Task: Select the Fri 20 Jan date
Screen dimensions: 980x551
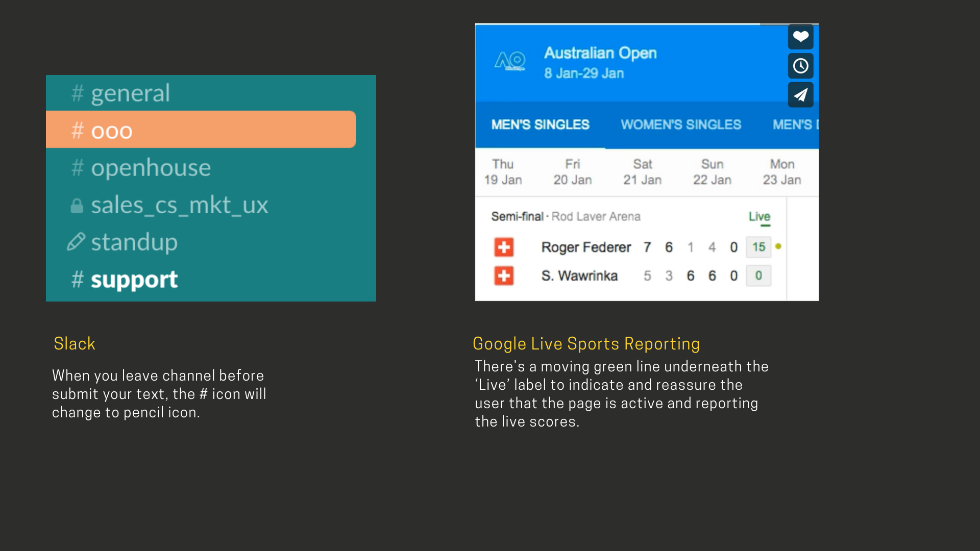Action: [x=573, y=172]
